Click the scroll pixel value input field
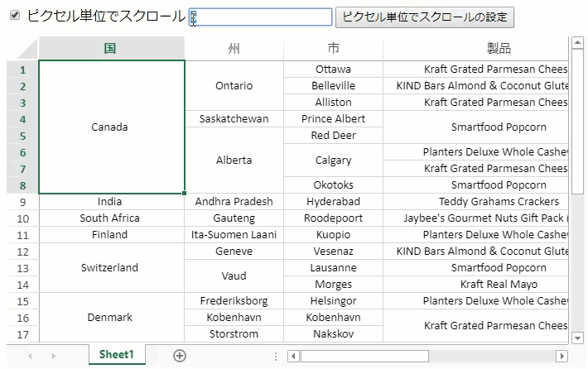588x369 pixels. click(x=260, y=17)
